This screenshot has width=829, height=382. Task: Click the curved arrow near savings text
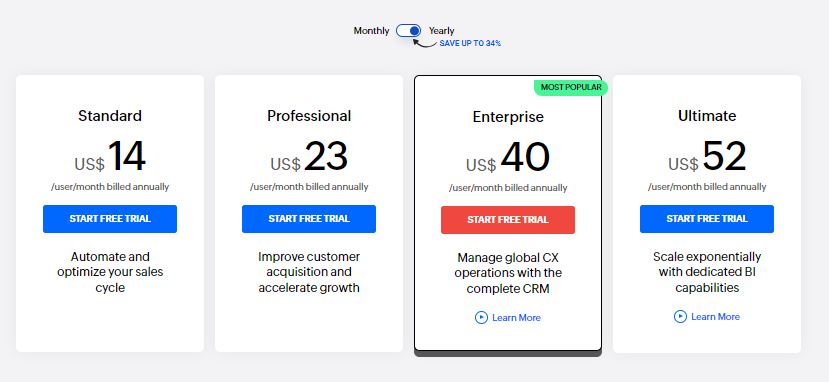(x=425, y=43)
